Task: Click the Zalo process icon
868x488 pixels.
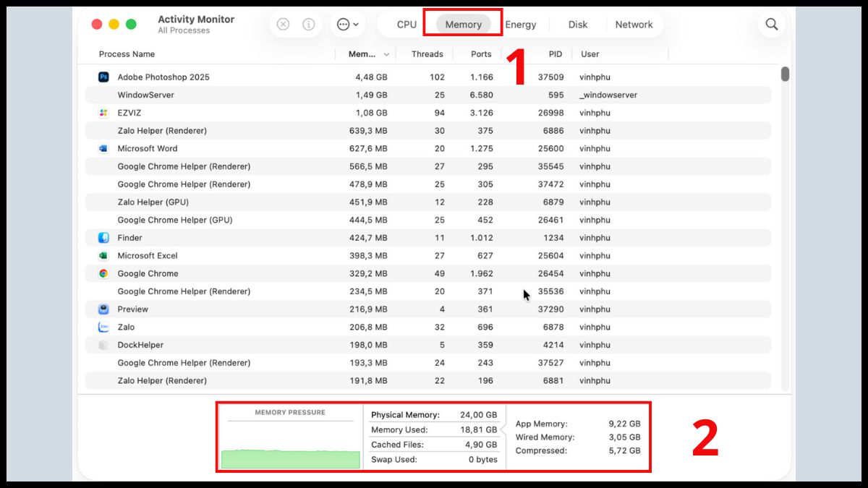Action: (103, 328)
